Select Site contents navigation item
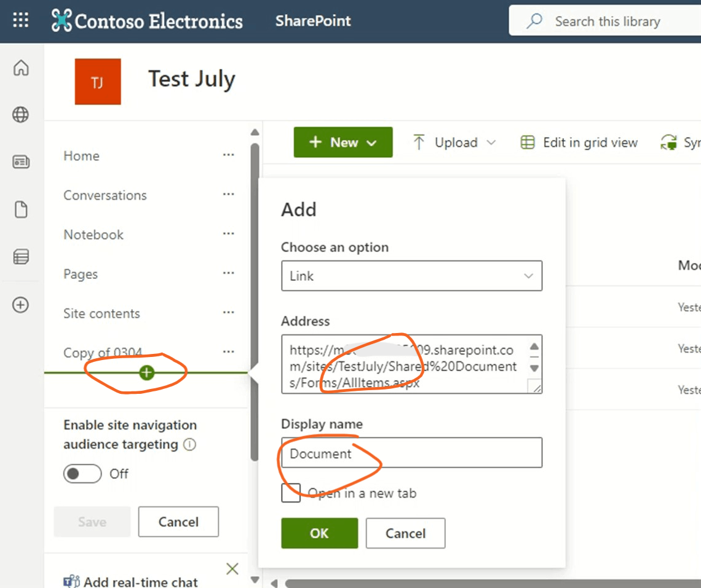 point(101,313)
